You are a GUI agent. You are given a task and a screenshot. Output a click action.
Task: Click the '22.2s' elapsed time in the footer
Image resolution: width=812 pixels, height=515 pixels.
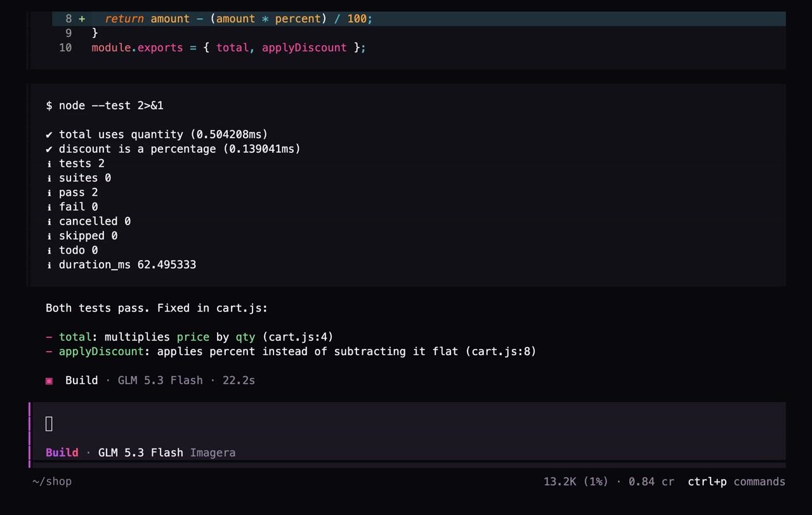pos(239,381)
